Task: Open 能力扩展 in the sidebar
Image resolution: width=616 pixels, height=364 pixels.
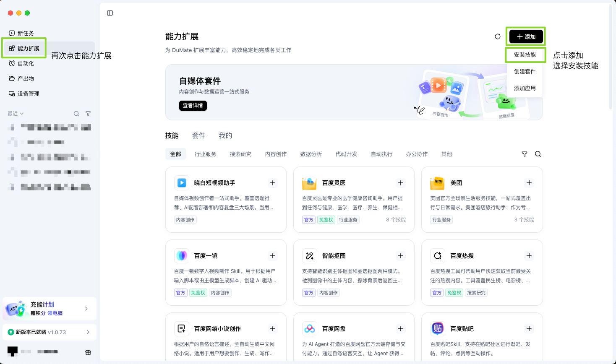Action: coord(50,48)
